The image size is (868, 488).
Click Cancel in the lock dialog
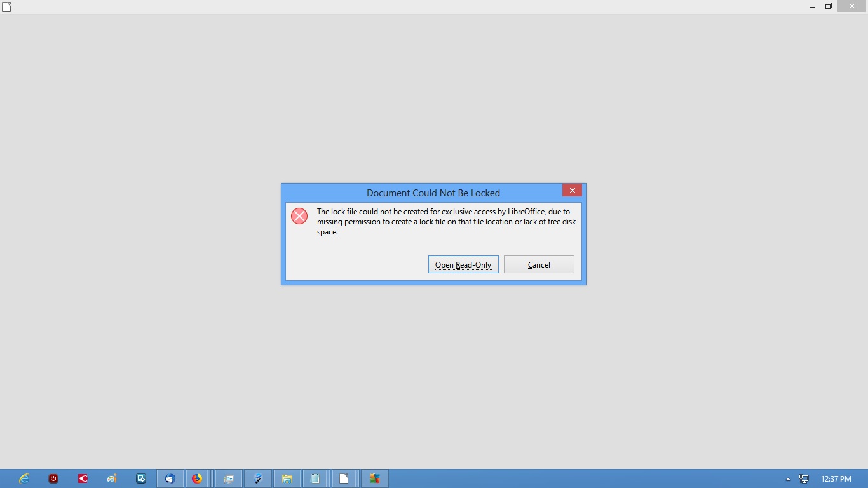tap(539, 264)
